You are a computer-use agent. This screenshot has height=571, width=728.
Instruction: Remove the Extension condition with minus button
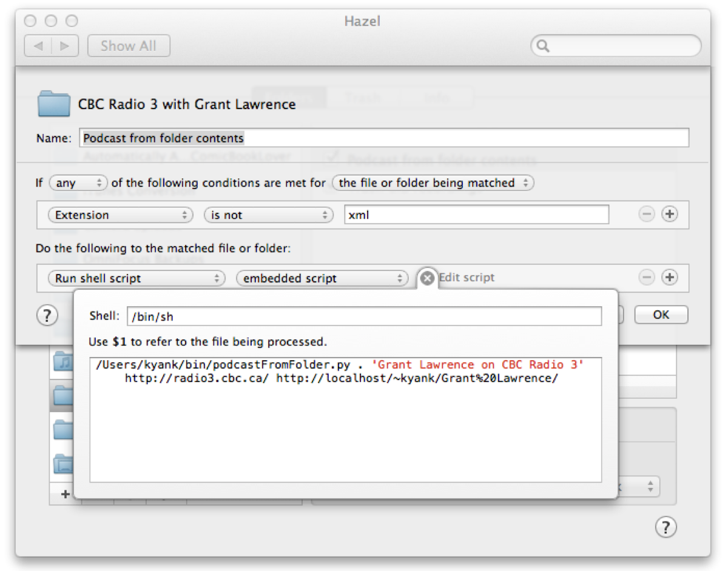tap(647, 214)
